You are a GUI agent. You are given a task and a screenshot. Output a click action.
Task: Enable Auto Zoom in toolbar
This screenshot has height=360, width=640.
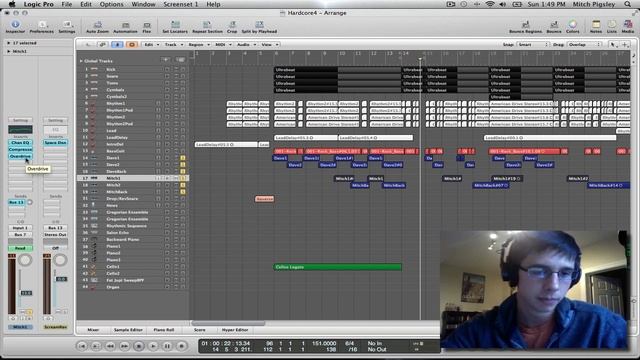coord(98,25)
